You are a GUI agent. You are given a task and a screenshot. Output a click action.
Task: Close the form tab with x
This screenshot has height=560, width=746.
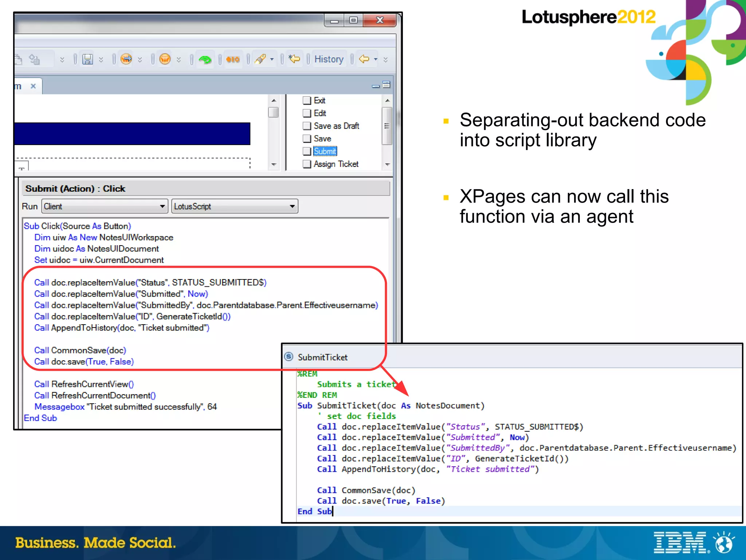[33, 86]
